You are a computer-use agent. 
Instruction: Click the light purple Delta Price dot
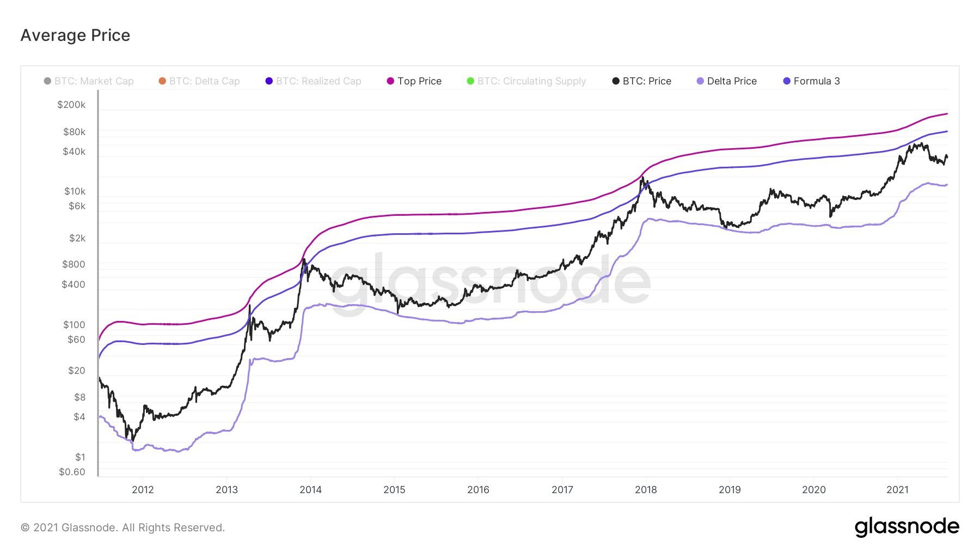pyautogui.click(x=700, y=81)
